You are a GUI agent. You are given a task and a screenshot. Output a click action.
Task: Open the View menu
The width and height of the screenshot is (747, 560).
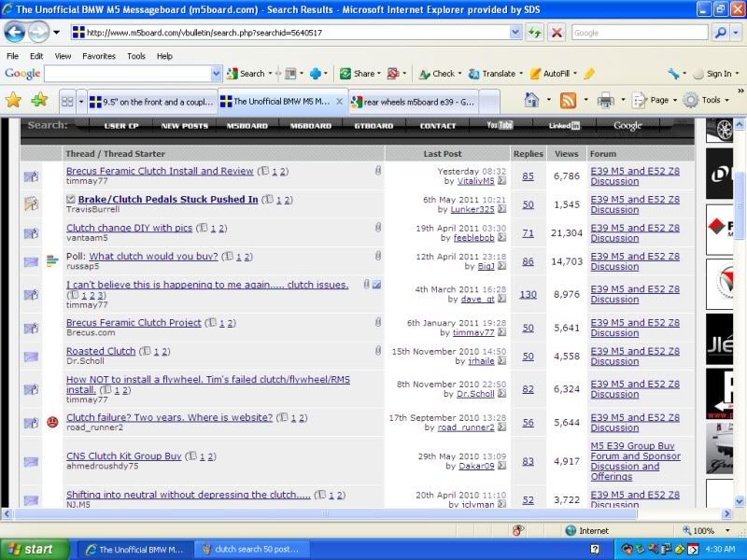pos(63,56)
